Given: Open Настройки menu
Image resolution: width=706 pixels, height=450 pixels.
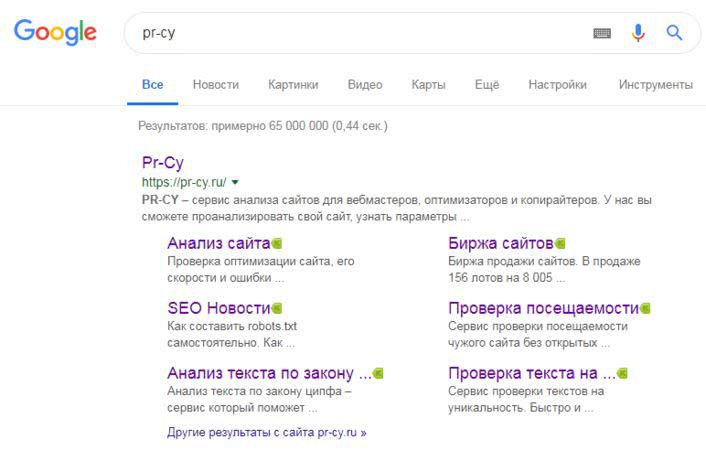Looking at the screenshot, I should coord(557,85).
